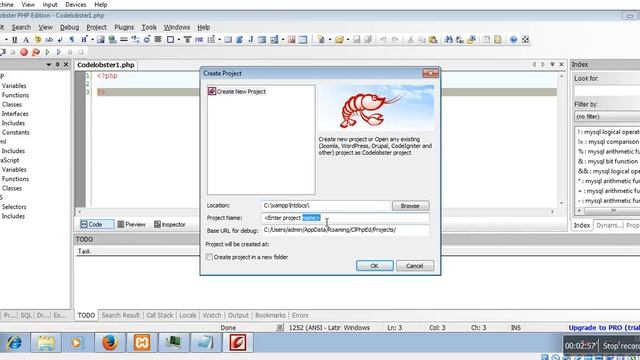Click the Undo toolbar icon
The height and width of the screenshot is (360, 640).
pos(383,40)
